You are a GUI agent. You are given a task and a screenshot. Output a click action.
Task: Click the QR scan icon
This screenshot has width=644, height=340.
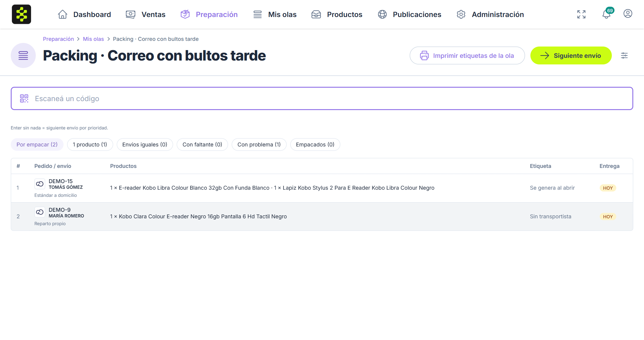[x=24, y=98]
